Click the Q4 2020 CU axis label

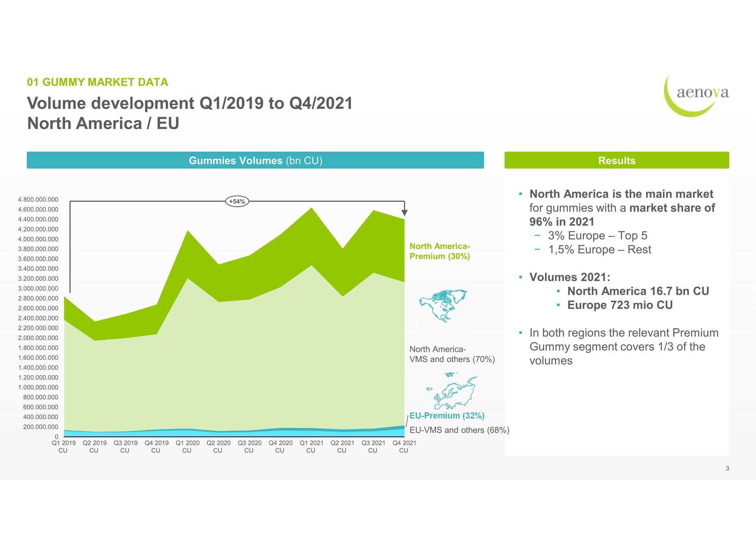(280, 447)
